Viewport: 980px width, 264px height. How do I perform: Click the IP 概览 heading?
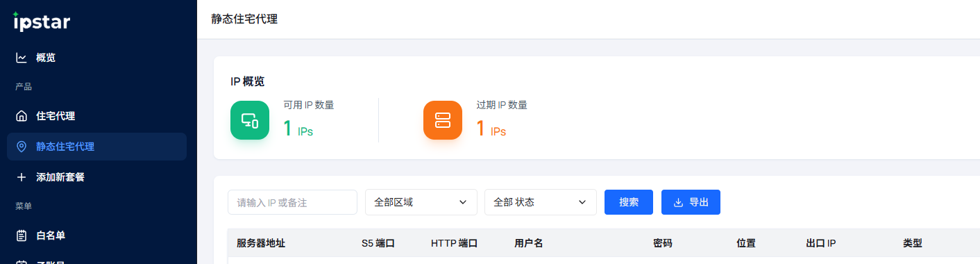tap(247, 81)
